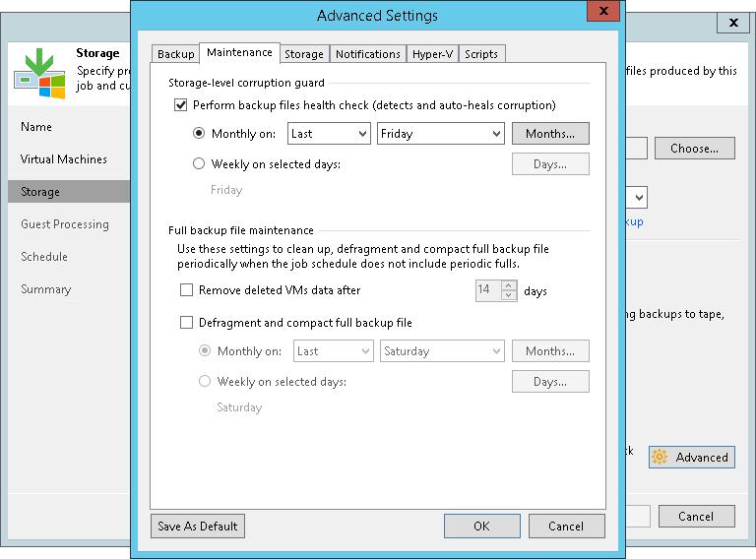The width and height of the screenshot is (756, 559).
Task: Click the 14 days input field
Action: click(x=488, y=290)
